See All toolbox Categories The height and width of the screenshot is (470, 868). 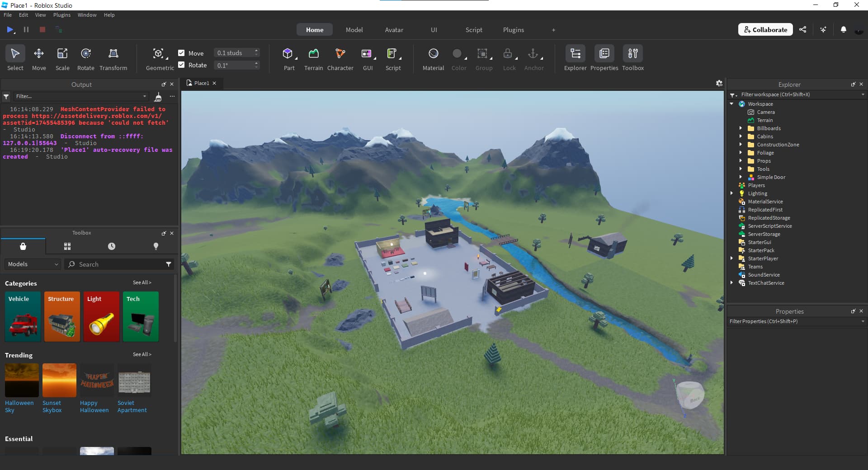[142, 282]
